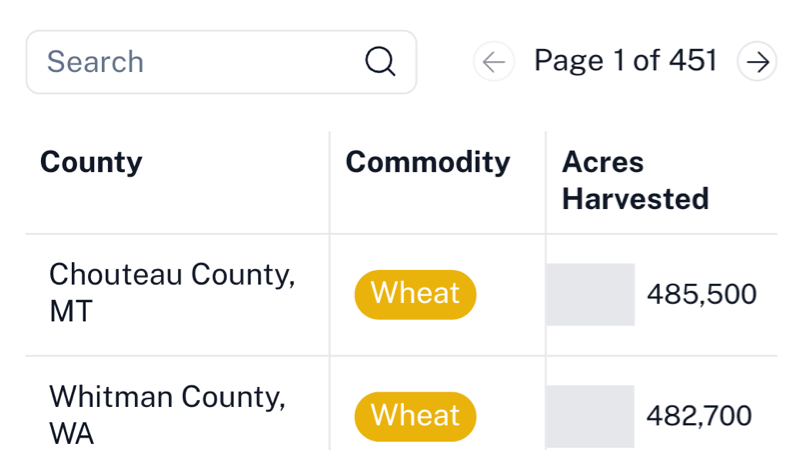
Task: Click the 'Page 1 of 451' indicator
Action: (625, 61)
